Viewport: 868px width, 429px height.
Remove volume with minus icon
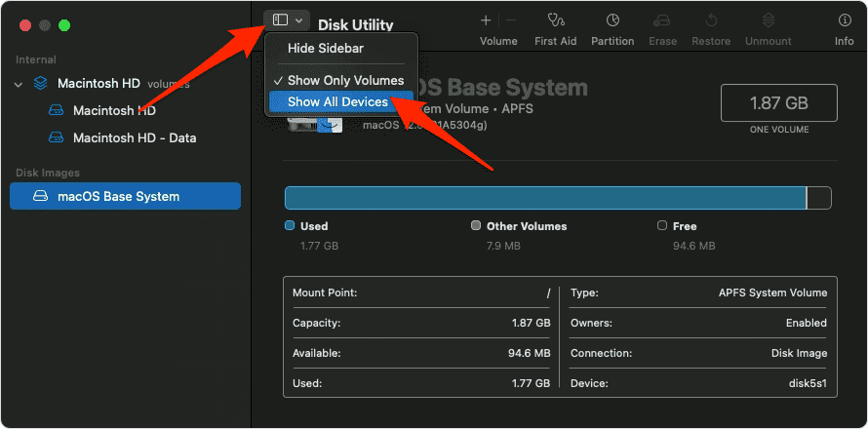(511, 20)
